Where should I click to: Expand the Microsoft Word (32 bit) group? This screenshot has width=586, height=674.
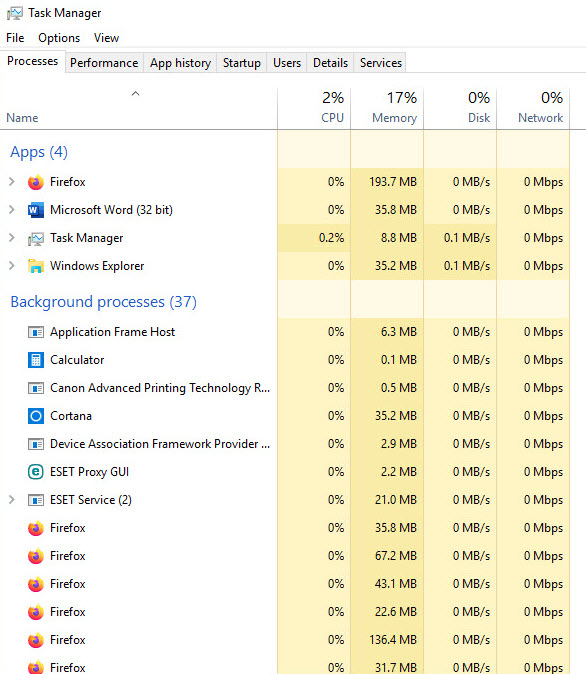click(12, 210)
